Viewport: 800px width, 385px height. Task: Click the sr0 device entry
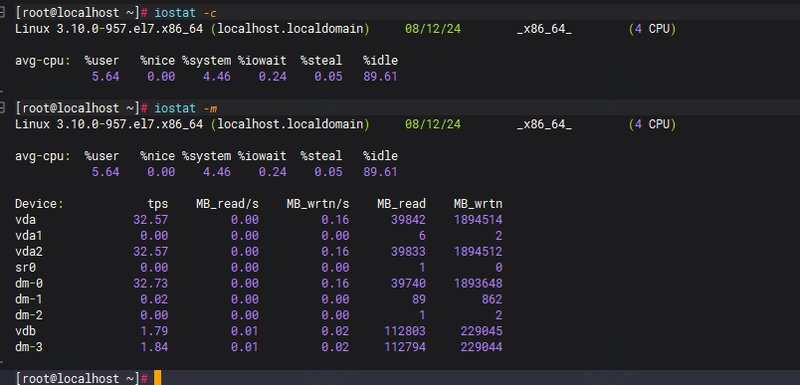click(x=25, y=267)
